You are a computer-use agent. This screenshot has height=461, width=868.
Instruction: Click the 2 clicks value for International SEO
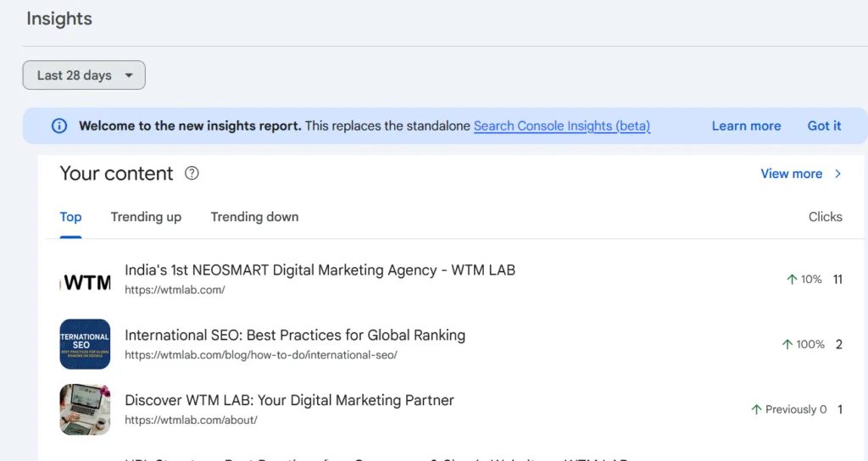coord(839,344)
